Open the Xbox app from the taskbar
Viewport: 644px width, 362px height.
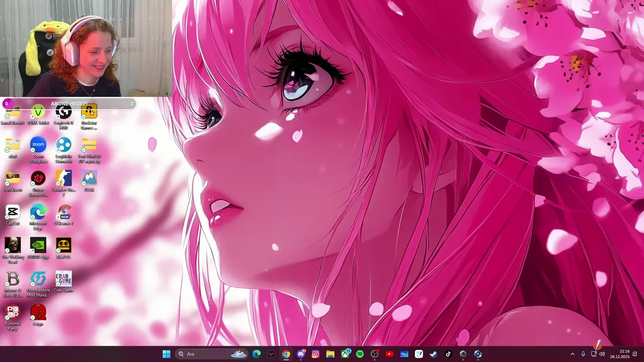(x=345, y=354)
